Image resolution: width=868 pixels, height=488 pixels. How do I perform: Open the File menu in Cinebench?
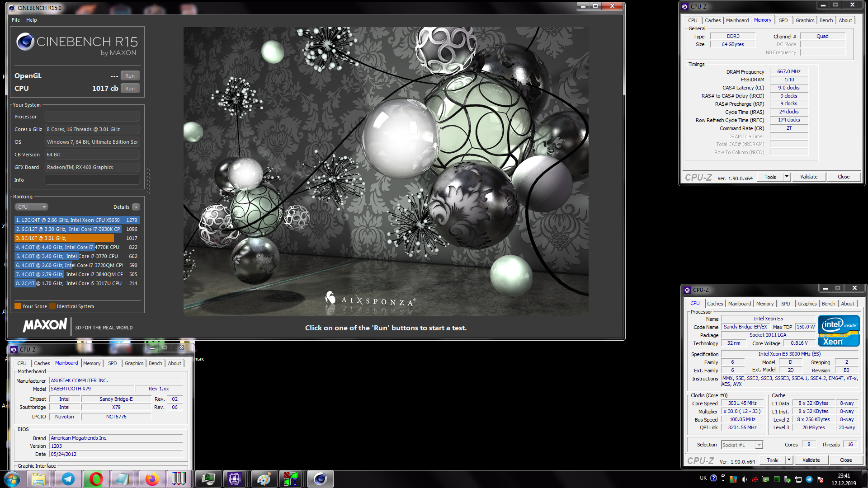click(16, 20)
